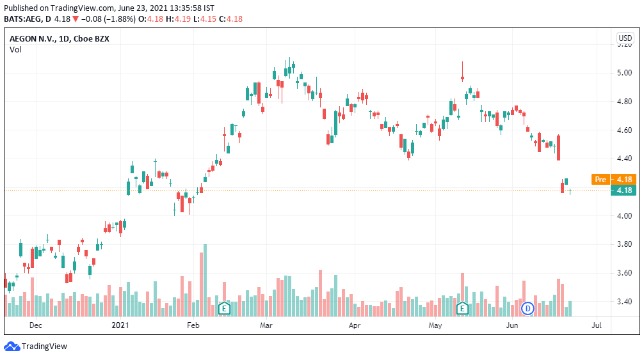Click the tallest February volume bar

point(205,280)
